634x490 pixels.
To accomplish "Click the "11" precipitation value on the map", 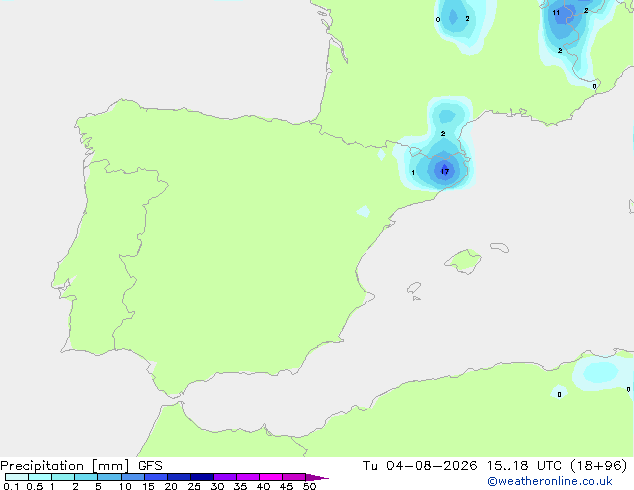I will pyautogui.click(x=556, y=13).
